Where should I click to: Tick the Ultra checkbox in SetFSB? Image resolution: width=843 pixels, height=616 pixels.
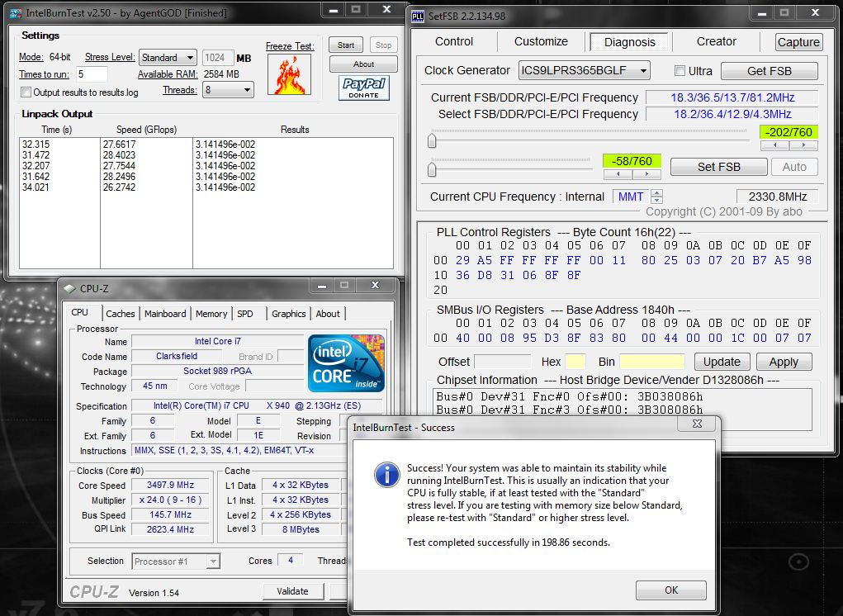[x=680, y=71]
